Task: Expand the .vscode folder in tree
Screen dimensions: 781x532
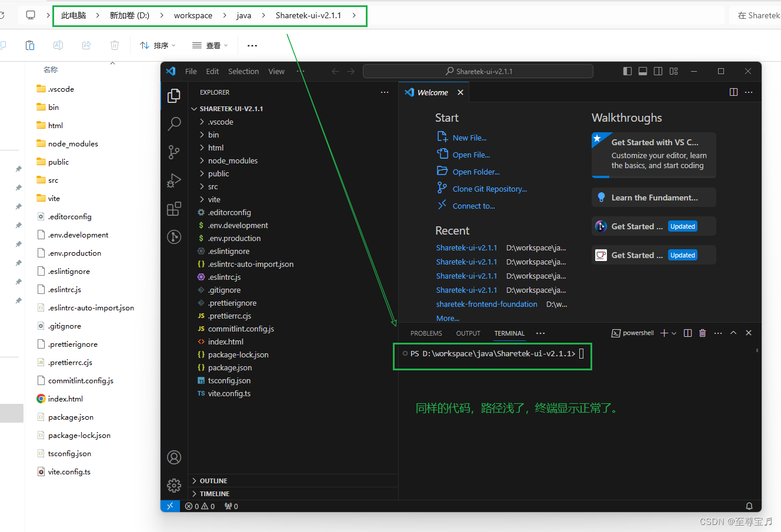Action: [x=293, y=122]
